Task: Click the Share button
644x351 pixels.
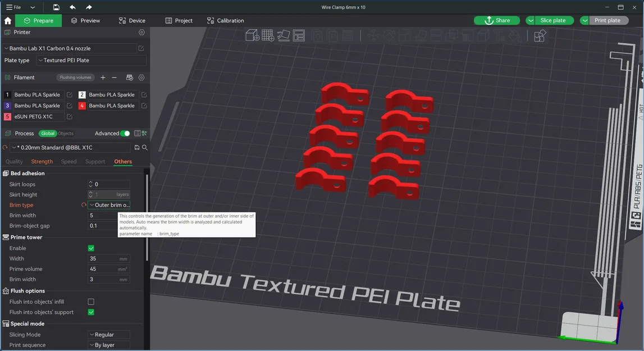Action: 497,21
